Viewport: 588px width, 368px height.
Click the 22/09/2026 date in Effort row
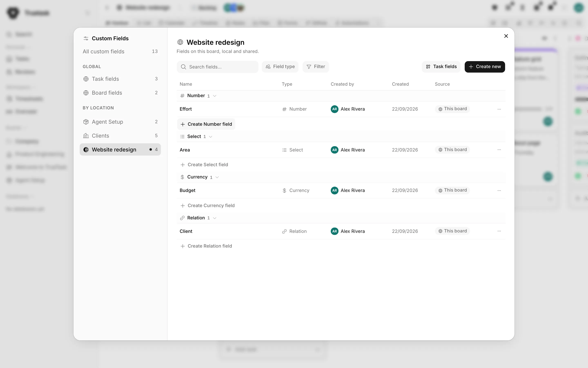tap(405, 109)
